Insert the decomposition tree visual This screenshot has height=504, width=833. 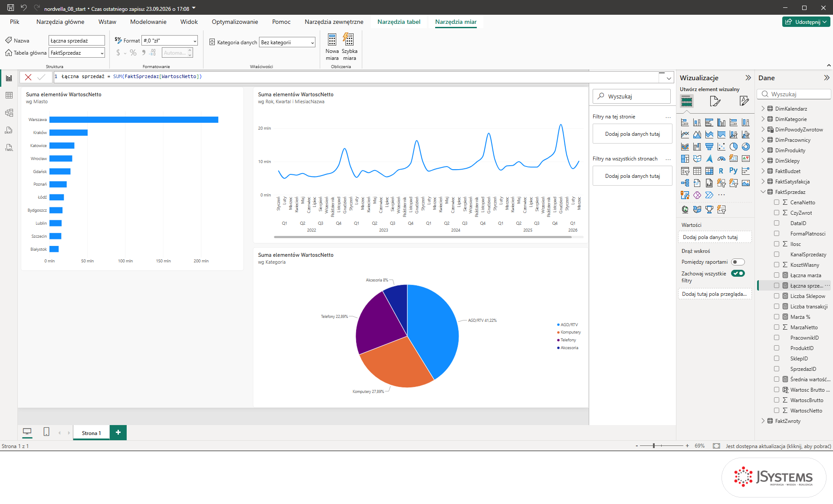click(x=685, y=183)
